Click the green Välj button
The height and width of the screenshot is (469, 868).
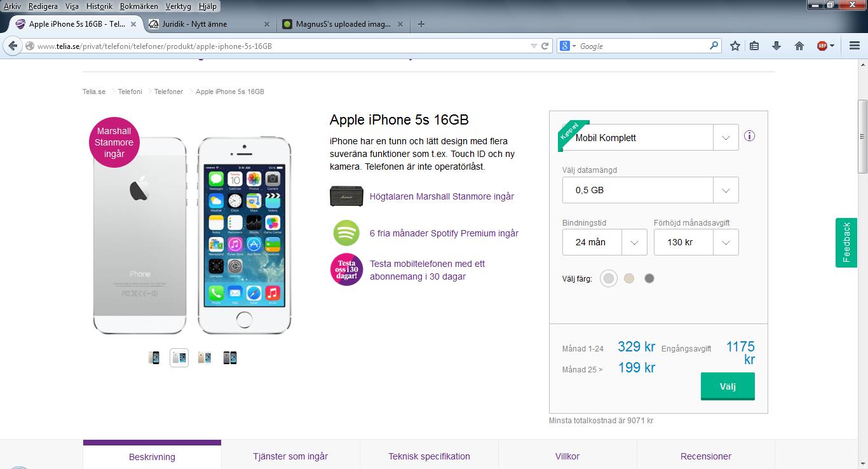(728, 386)
